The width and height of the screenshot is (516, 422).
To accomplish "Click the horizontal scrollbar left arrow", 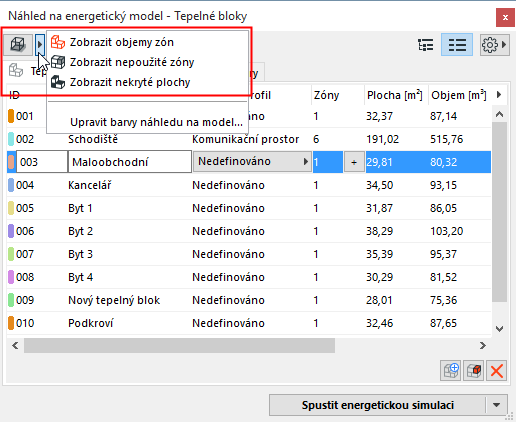I will tap(15, 345).
